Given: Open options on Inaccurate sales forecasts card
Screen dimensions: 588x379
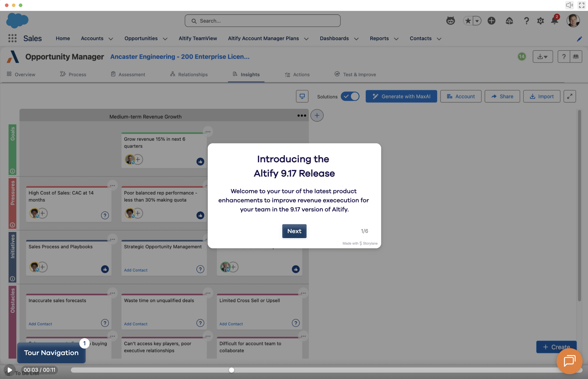Looking at the screenshot, I should 113,293.
